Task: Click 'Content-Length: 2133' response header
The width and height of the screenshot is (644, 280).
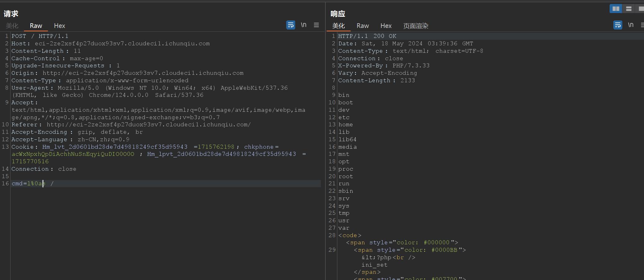Action: [377, 80]
